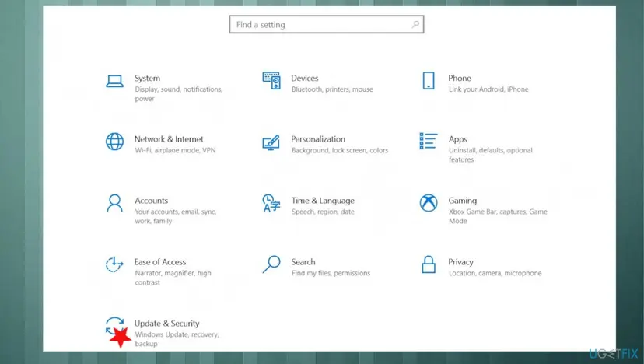Click 'Link your Android, iPhone' text
The image size is (644, 364).
pyautogui.click(x=488, y=89)
